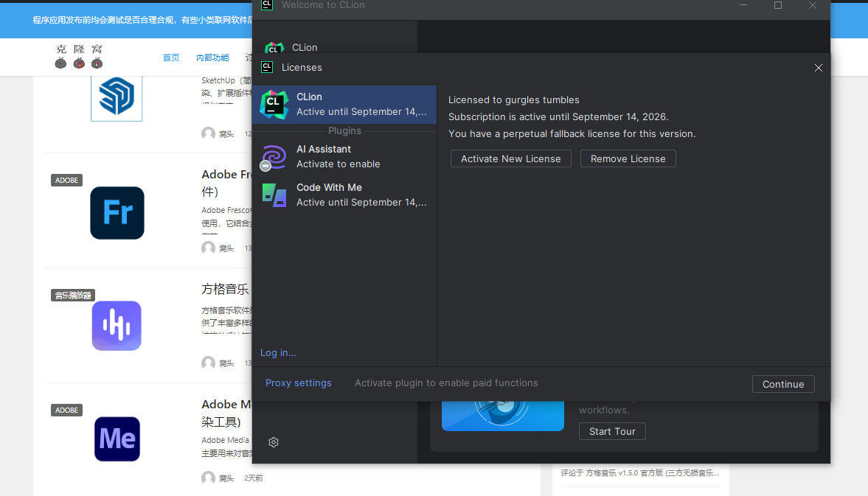Maximize the Welcome to CLion window

coord(778,5)
